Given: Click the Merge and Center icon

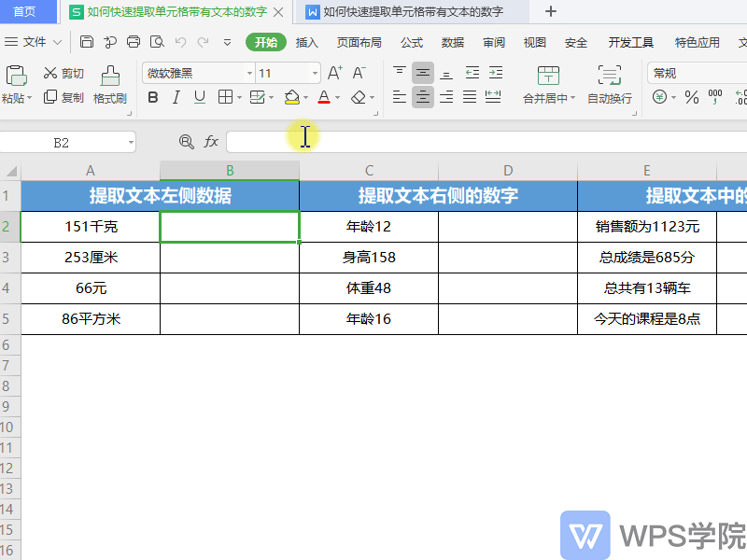Looking at the screenshot, I should pyautogui.click(x=548, y=76).
